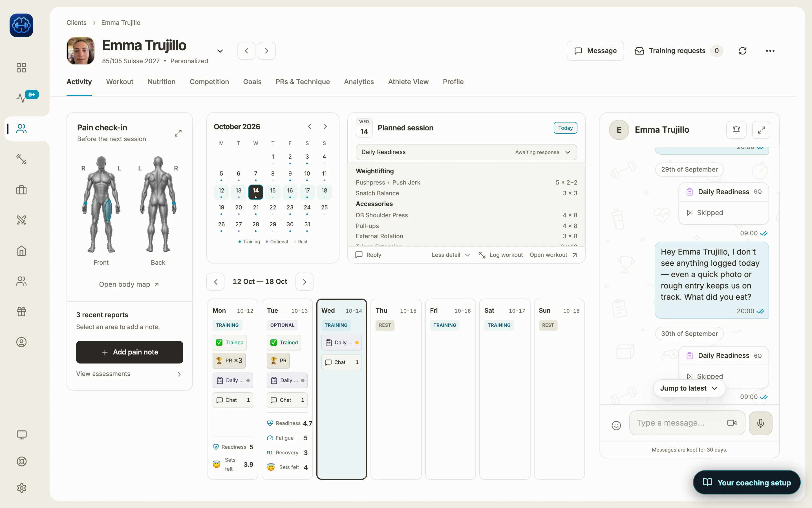812x508 pixels.
Task: Open Monday's PR ×3 badge
Action: (x=230, y=360)
